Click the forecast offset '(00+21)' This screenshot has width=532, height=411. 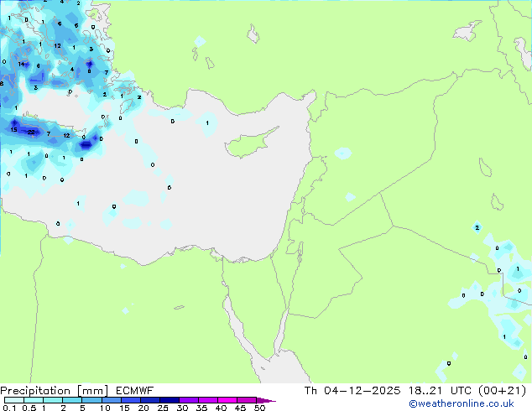[502, 391]
